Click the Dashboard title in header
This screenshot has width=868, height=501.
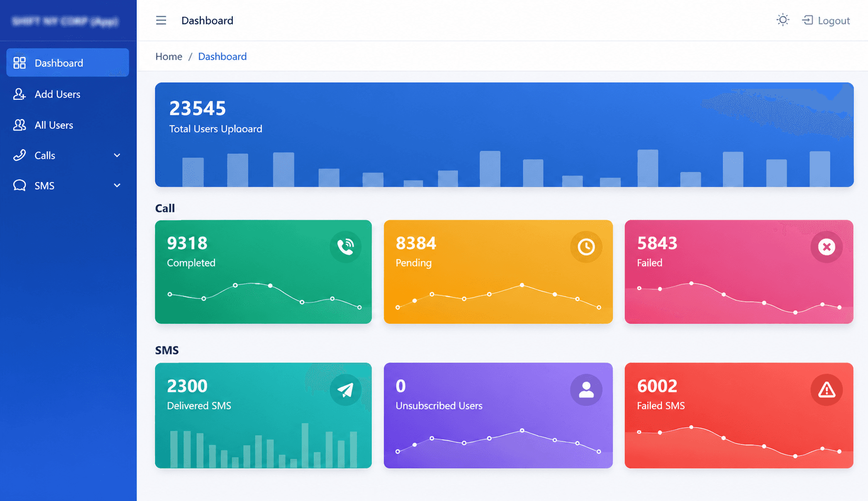click(207, 21)
